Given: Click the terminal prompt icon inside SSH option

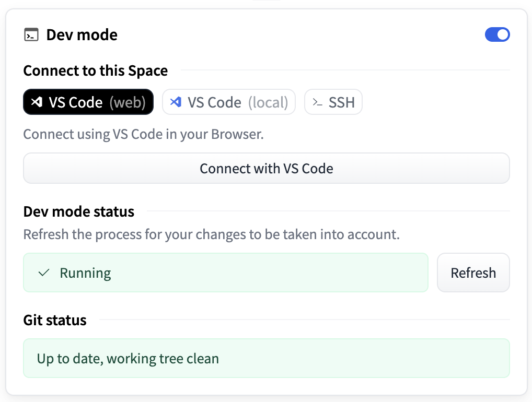Looking at the screenshot, I should point(317,102).
